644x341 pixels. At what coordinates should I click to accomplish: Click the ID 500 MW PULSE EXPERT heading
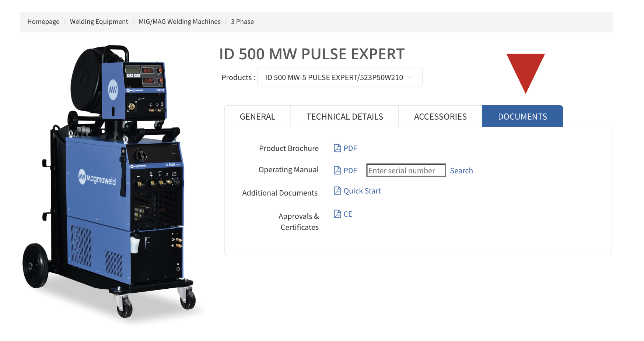coord(312,54)
